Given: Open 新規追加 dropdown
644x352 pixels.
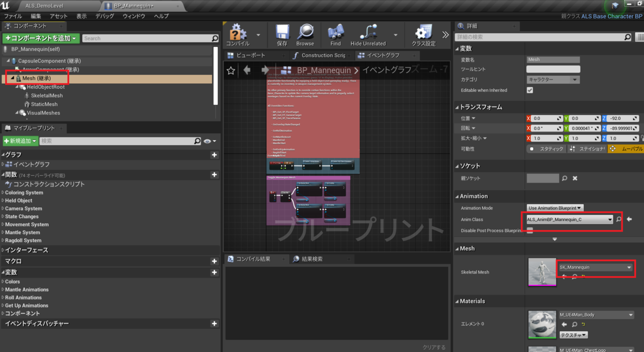Looking at the screenshot, I should pyautogui.click(x=20, y=141).
